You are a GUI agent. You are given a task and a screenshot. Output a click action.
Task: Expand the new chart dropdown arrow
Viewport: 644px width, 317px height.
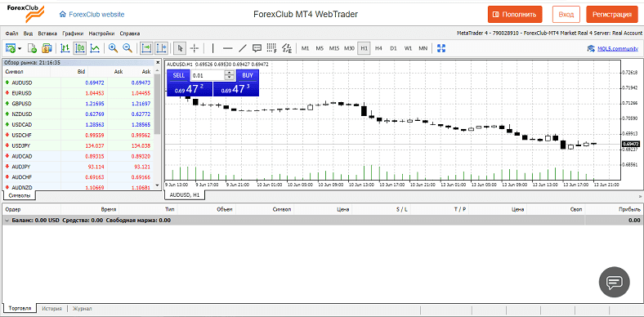coord(20,49)
